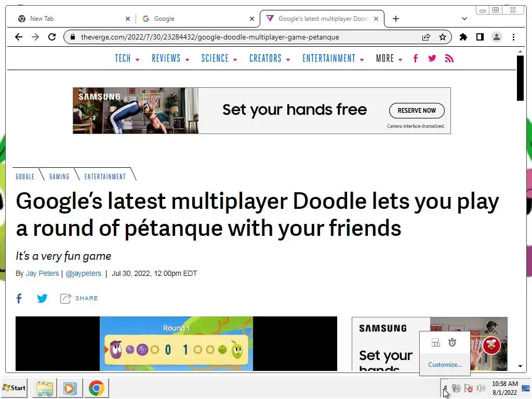Expand the REVIEWS menu
Screen dimensions: 532x399
pos(170,58)
